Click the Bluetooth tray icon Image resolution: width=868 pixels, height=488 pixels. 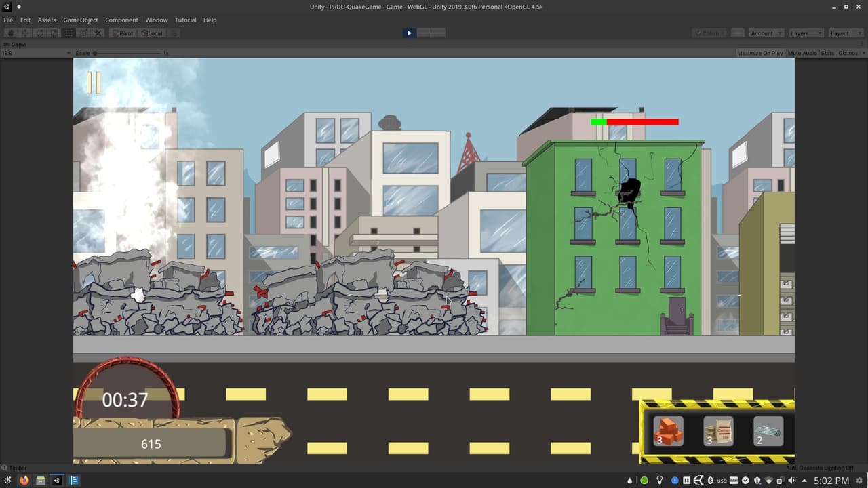point(710,481)
